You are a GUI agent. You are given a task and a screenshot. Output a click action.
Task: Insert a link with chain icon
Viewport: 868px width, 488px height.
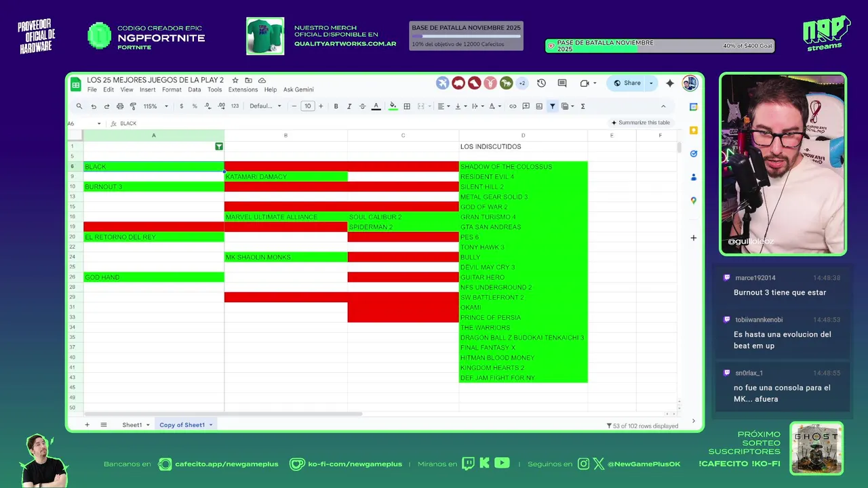(513, 106)
